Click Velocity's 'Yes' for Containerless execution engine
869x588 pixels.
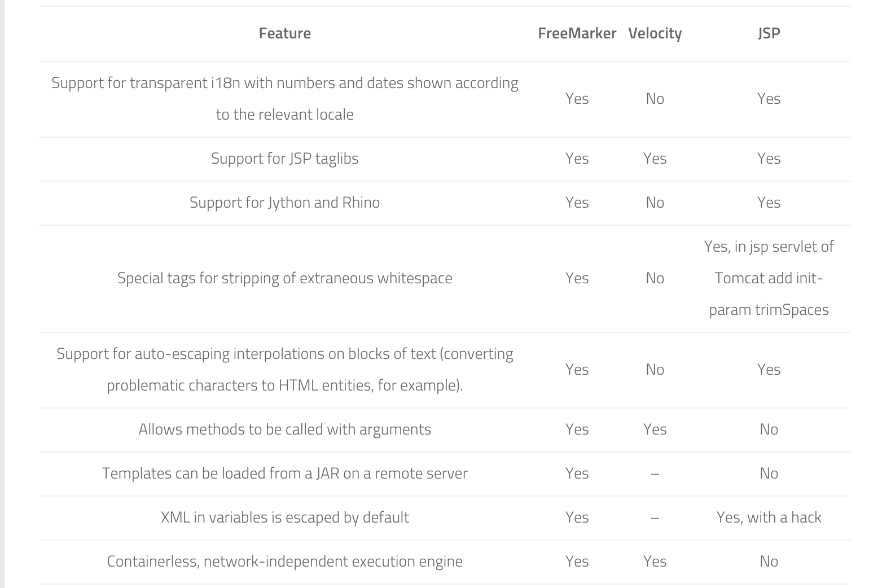click(x=655, y=561)
